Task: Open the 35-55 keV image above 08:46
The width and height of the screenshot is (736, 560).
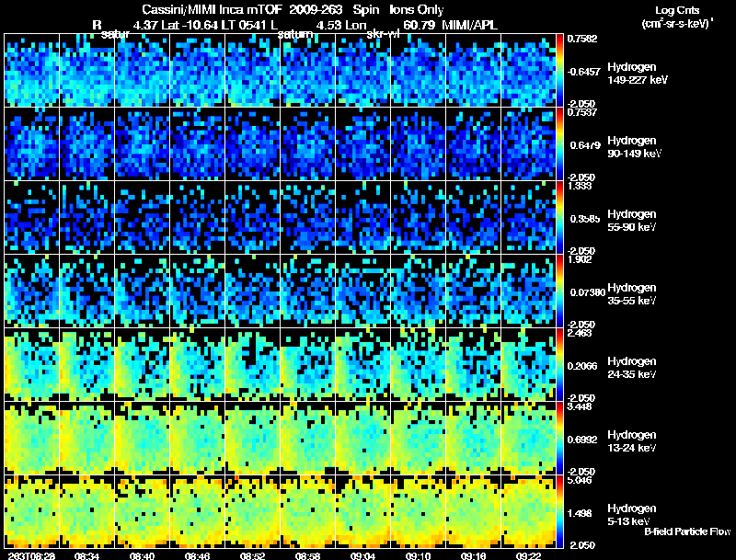Action: coord(197,291)
